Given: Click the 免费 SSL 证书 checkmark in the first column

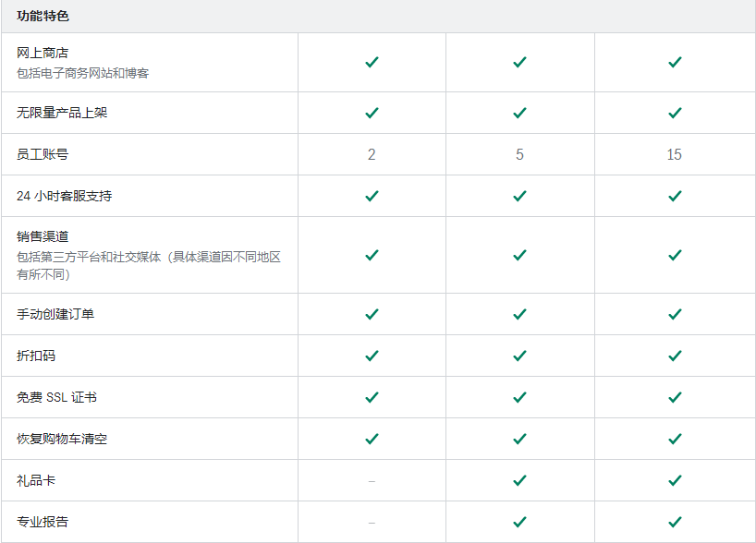Looking at the screenshot, I should [372, 397].
